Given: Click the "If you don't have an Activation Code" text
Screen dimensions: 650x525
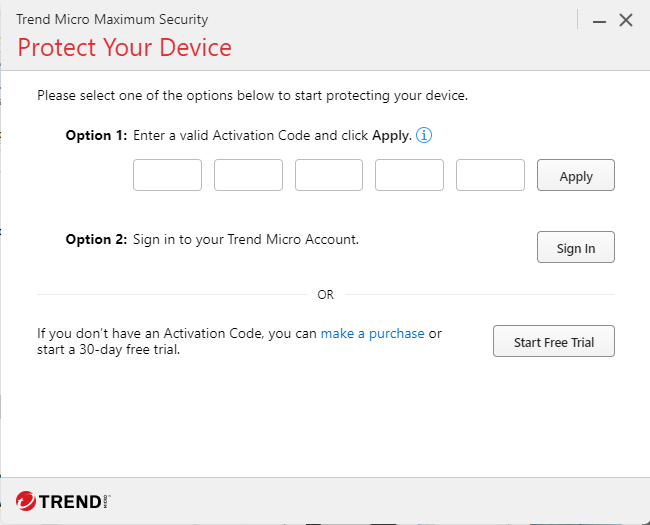Looking at the screenshot, I should [x=177, y=333].
